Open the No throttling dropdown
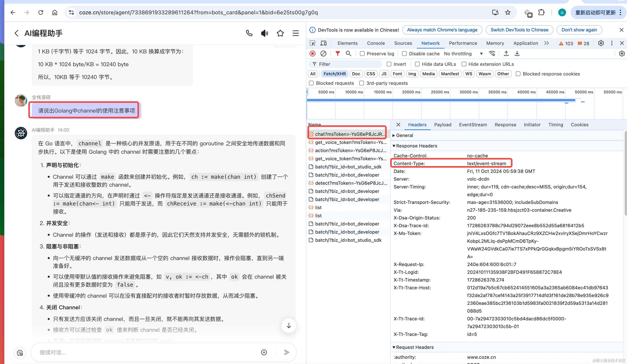Screen dimensions: 627x364 [x=463, y=54]
